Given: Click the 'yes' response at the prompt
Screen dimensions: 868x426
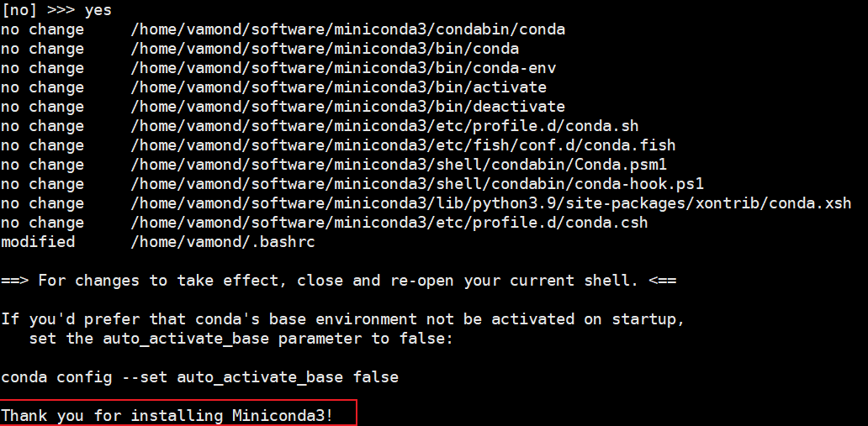Looking at the screenshot, I should 98,10.
